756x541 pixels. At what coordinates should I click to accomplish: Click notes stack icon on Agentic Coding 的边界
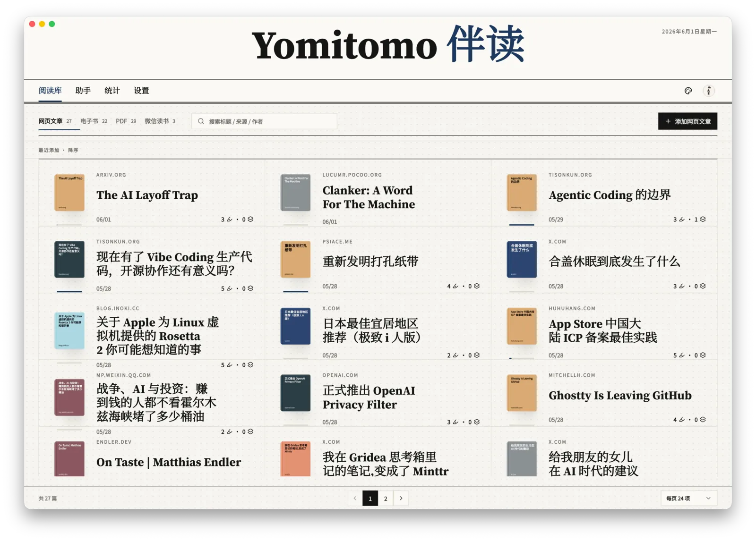coord(703,219)
